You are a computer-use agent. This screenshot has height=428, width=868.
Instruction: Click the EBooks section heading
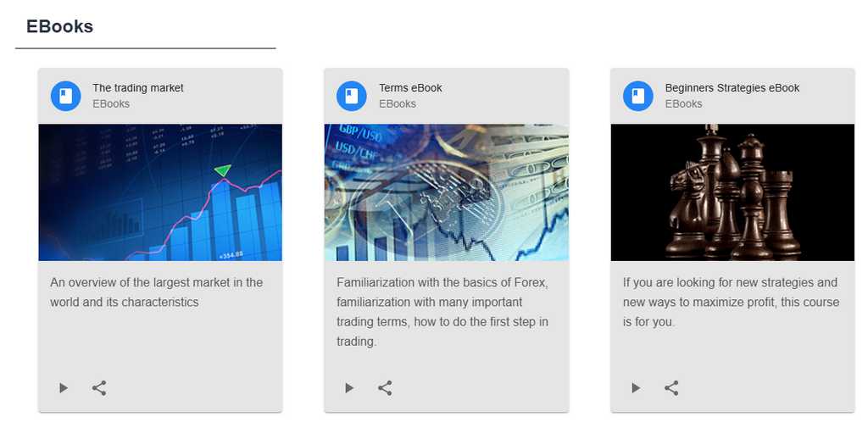60,26
